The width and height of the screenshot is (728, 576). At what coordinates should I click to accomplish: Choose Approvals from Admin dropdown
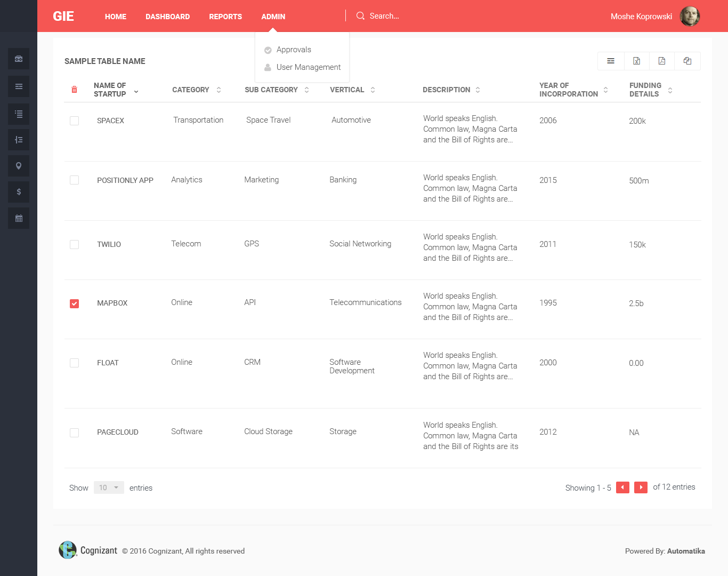point(294,50)
